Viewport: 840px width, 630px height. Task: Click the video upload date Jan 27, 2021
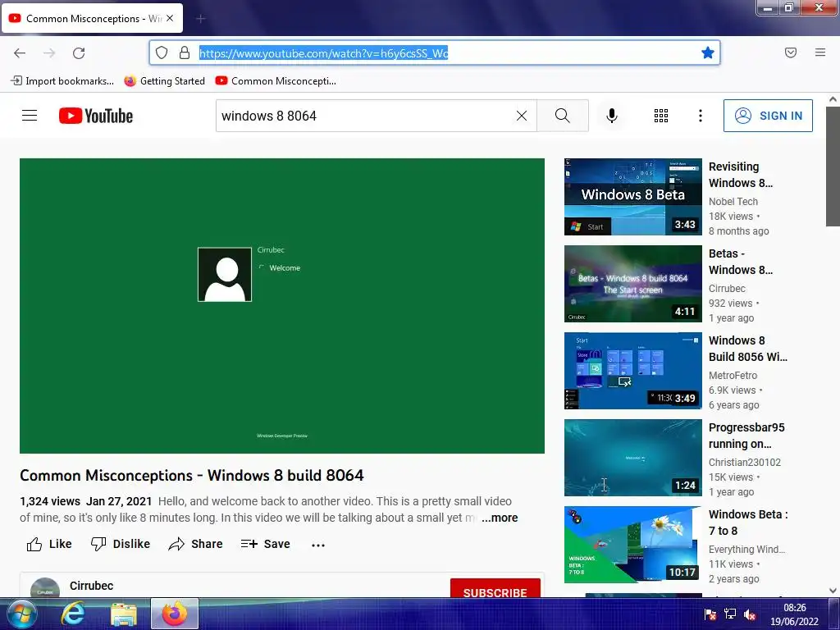tap(119, 501)
